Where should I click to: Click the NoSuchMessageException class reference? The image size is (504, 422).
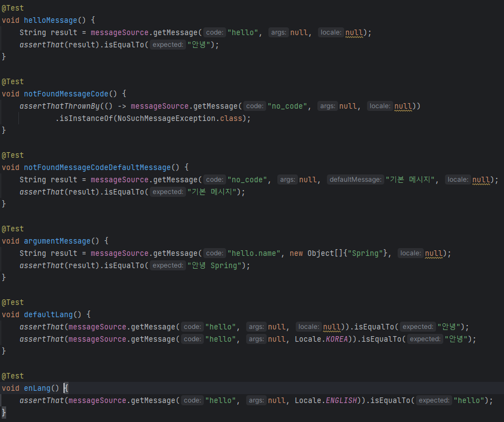point(166,119)
